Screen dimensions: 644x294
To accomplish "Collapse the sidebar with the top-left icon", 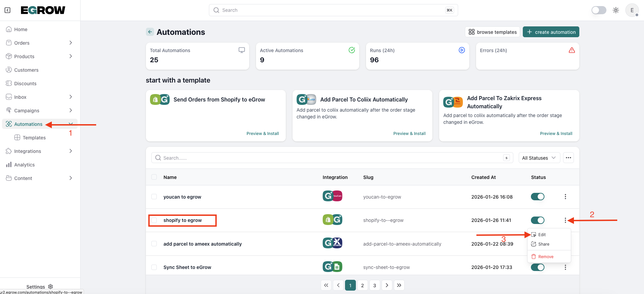I will pos(7,10).
